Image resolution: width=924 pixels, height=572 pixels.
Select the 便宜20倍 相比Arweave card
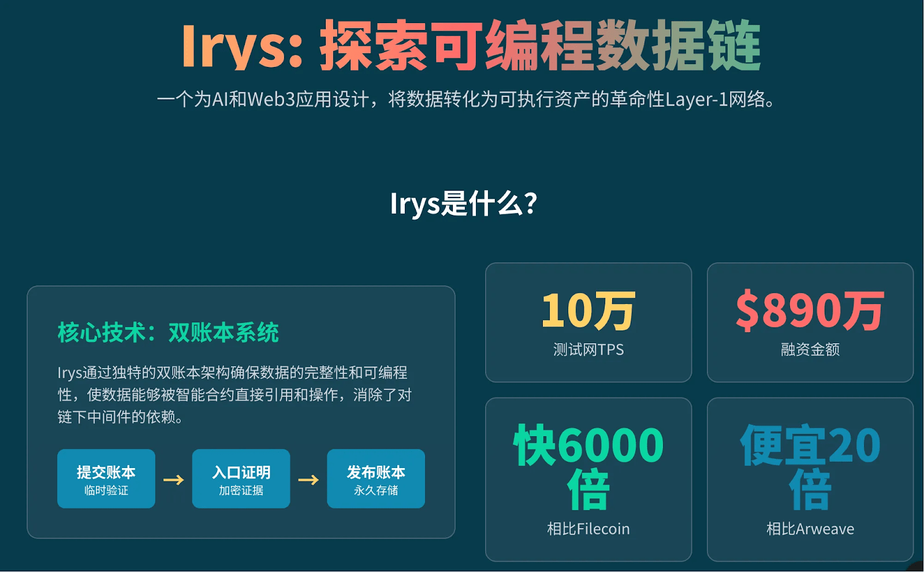tap(810, 480)
